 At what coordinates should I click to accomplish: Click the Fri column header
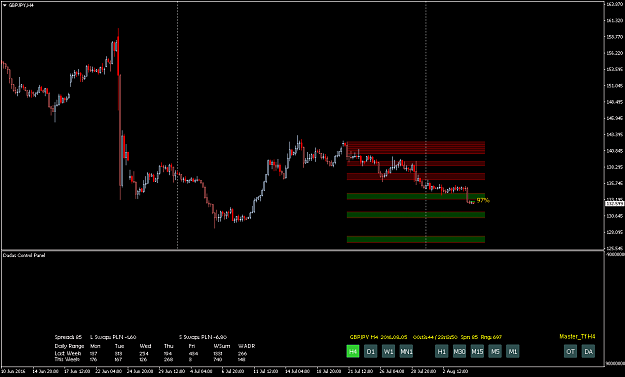click(x=192, y=346)
